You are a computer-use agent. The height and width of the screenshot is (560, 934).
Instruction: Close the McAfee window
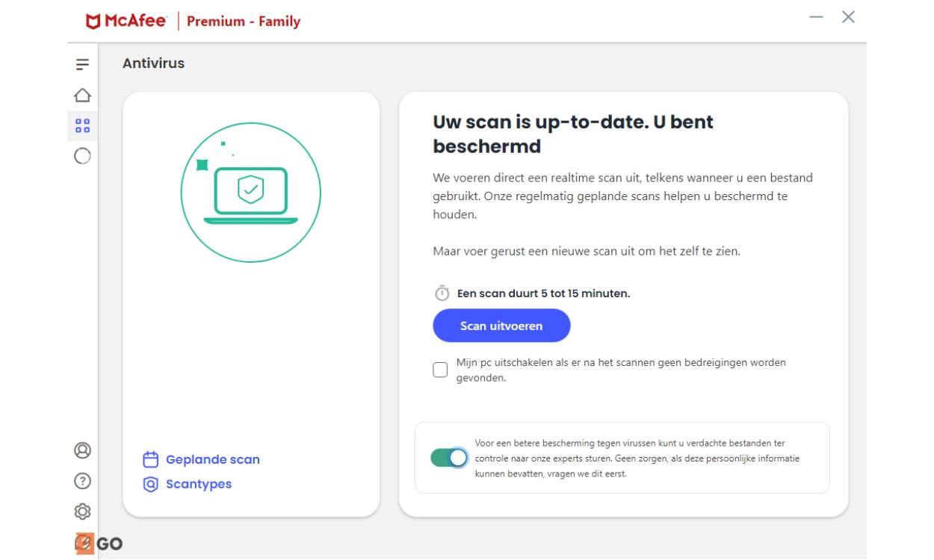click(x=848, y=17)
